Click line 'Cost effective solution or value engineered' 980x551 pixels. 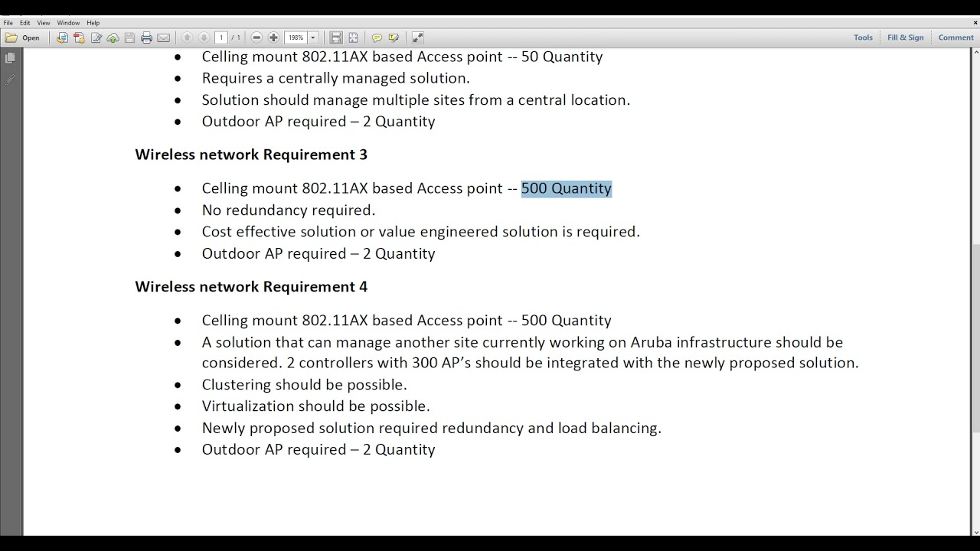[421, 232]
